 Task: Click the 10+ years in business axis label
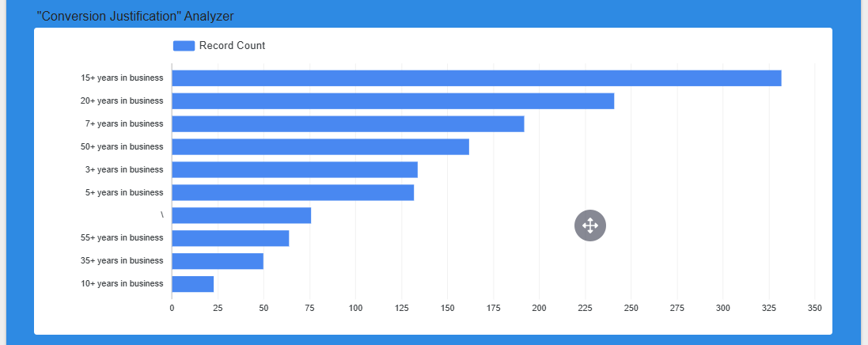click(122, 284)
